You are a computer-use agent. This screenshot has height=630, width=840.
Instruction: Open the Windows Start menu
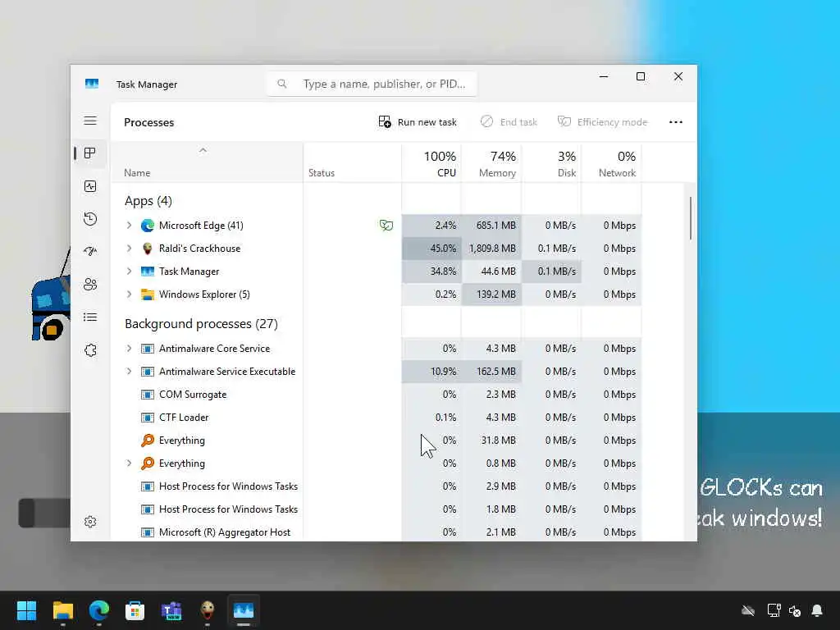[27, 610]
